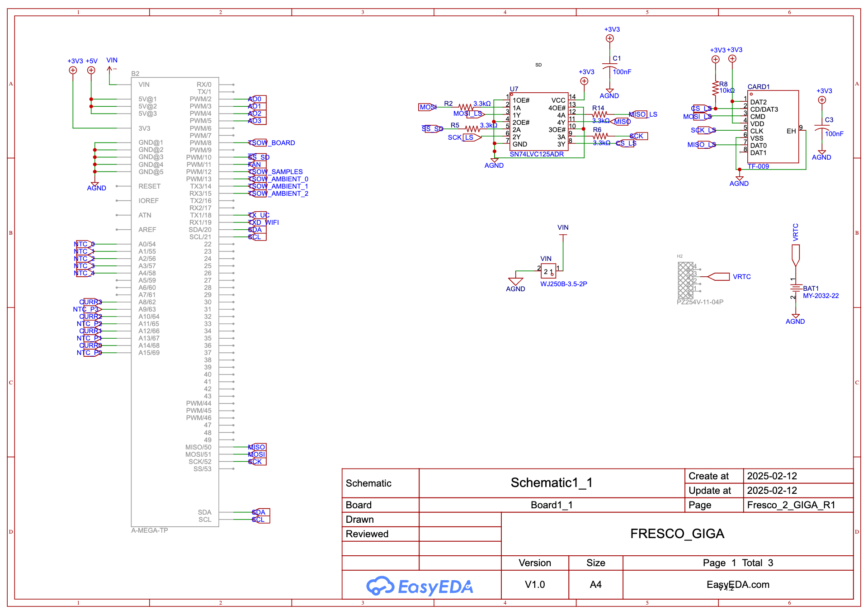The height and width of the screenshot is (615, 868).
Task: Click the TSOW_SAMPLES net port
Action: pos(258,172)
